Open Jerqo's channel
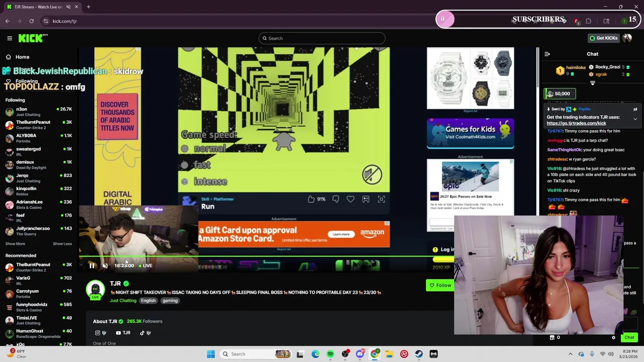Screen dimensions: 644x362 click(x=39, y=178)
